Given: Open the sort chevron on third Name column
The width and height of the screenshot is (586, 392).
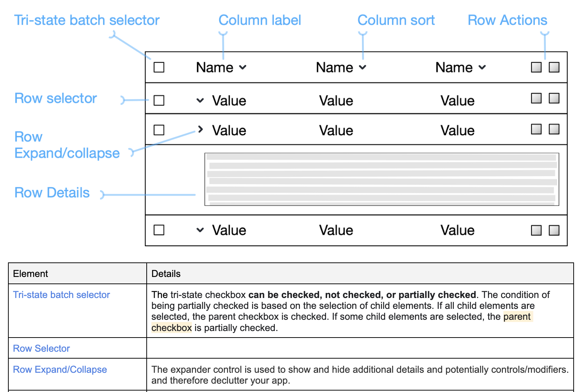Looking at the screenshot, I should point(482,68).
